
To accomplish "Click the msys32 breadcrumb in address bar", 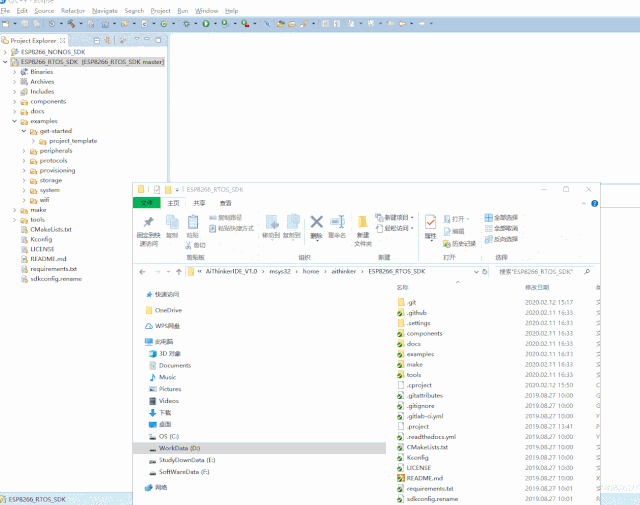I will pos(280,271).
